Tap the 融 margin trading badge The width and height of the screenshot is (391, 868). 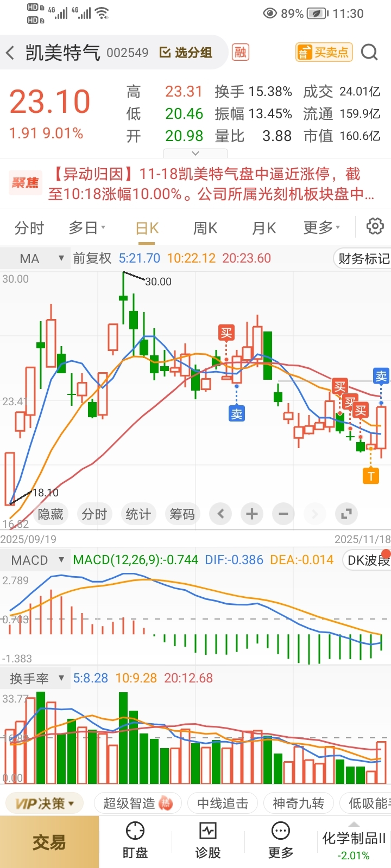pyautogui.click(x=240, y=52)
